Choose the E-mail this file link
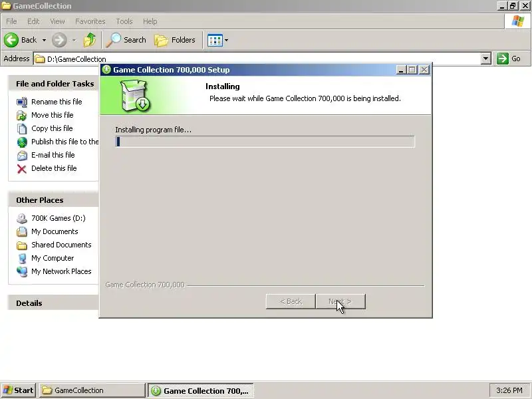 pos(53,155)
